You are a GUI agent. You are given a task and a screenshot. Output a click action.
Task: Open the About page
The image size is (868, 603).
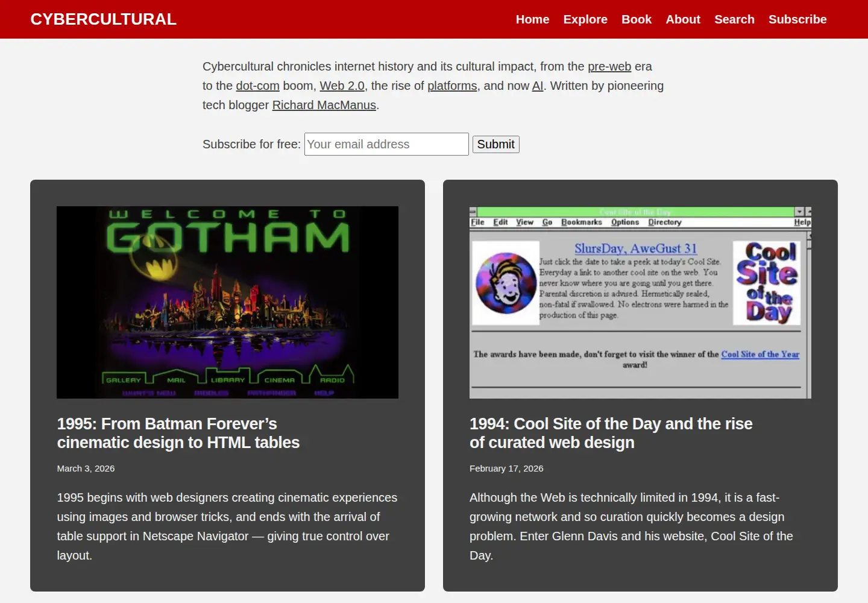point(683,19)
